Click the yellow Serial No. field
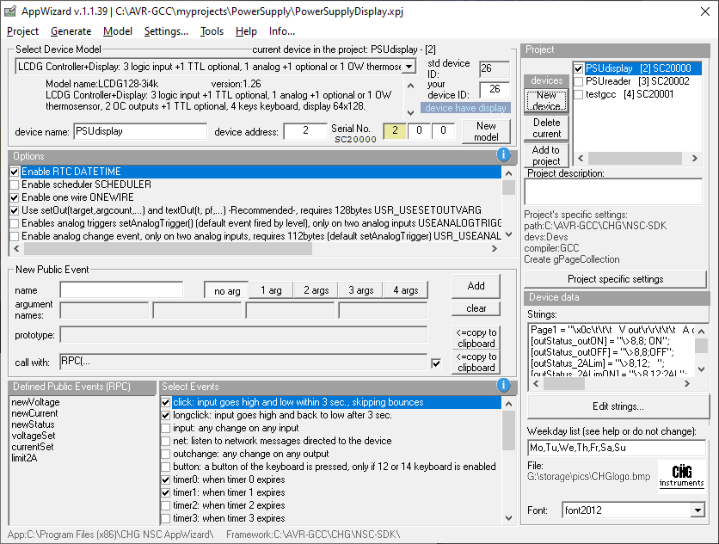The height and width of the screenshot is (544, 719). (394, 131)
